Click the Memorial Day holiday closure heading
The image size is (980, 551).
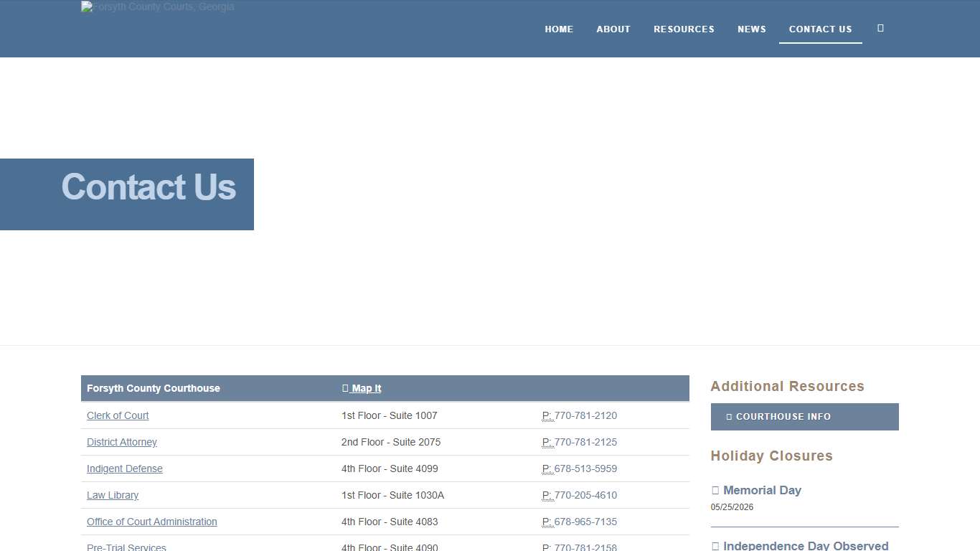click(763, 490)
